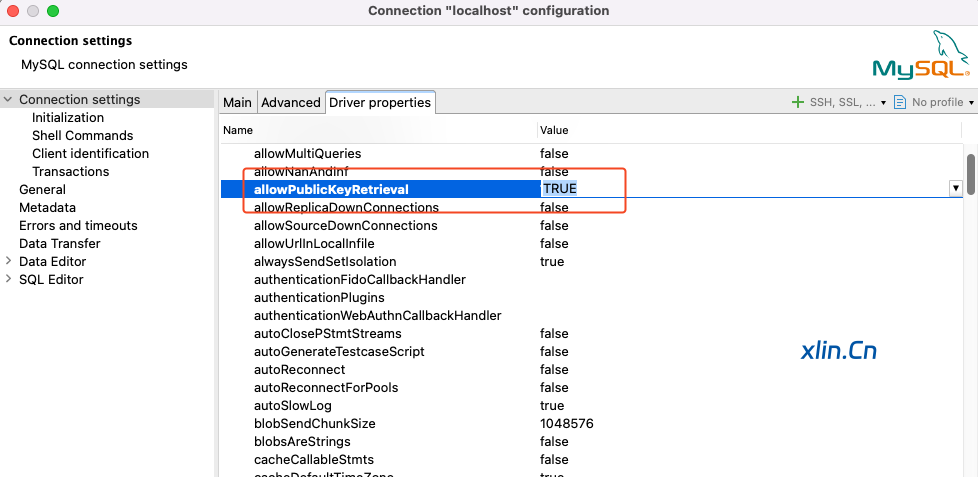Expand the SQL Editor tree node
The image size is (978, 477).
[x=9, y=280]
